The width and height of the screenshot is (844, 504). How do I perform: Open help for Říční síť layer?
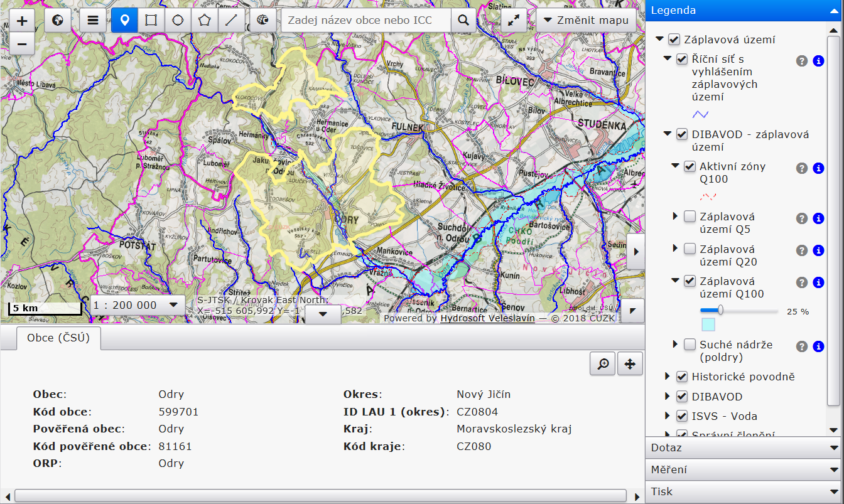[x=801, y=61]
